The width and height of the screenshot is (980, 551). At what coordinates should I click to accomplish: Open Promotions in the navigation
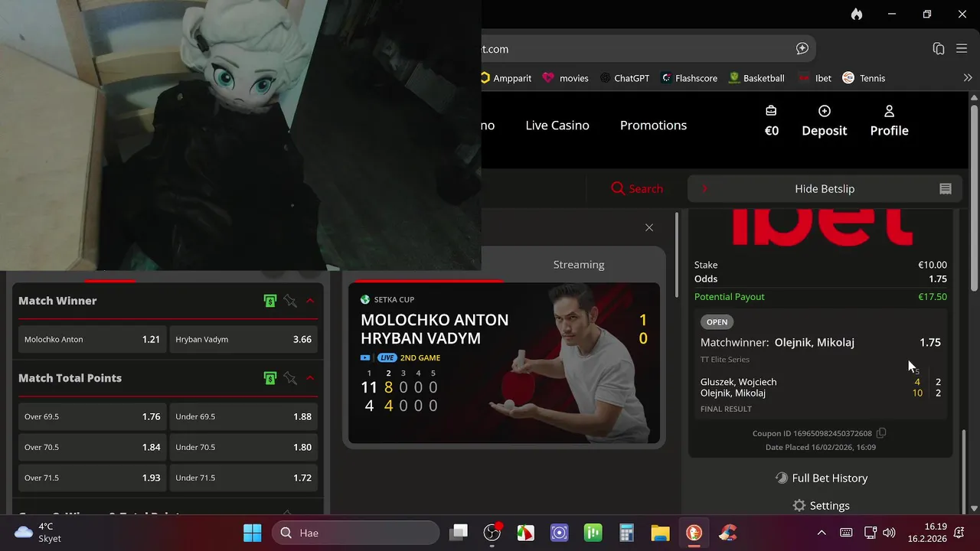pos(653,125)
